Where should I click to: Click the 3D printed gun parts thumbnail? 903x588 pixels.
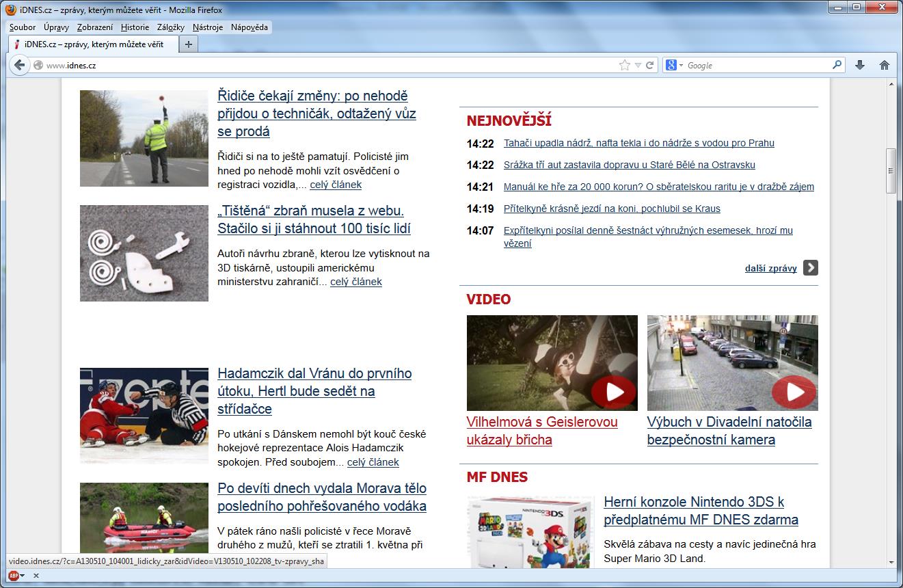[x=144, y=253]
